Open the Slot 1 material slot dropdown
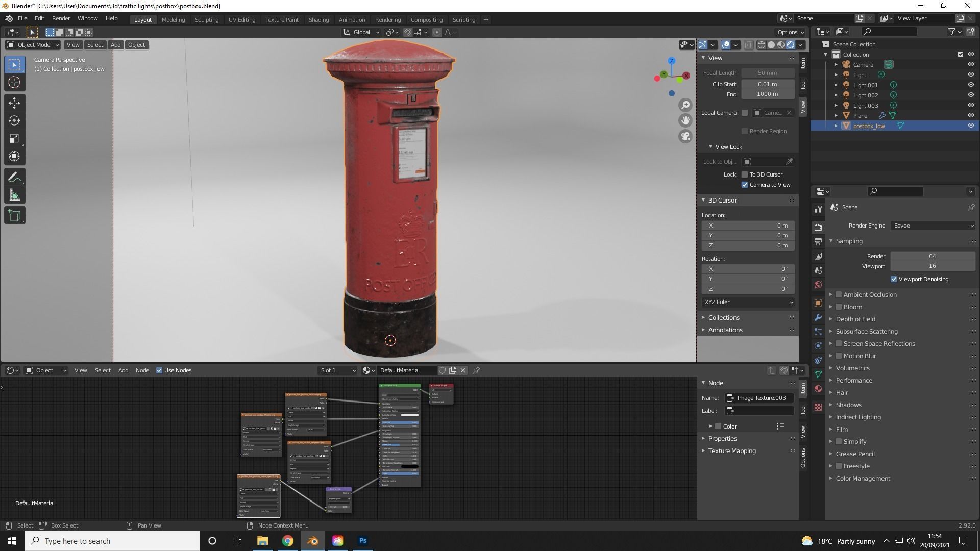The width and height of the screenshot is (980, 551). tap(337, 370)
